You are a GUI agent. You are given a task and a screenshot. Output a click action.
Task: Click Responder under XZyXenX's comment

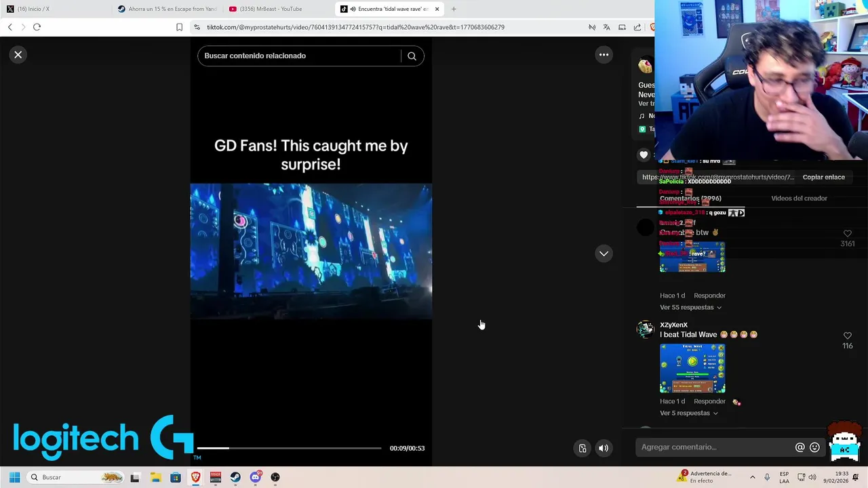pos(709,401)
